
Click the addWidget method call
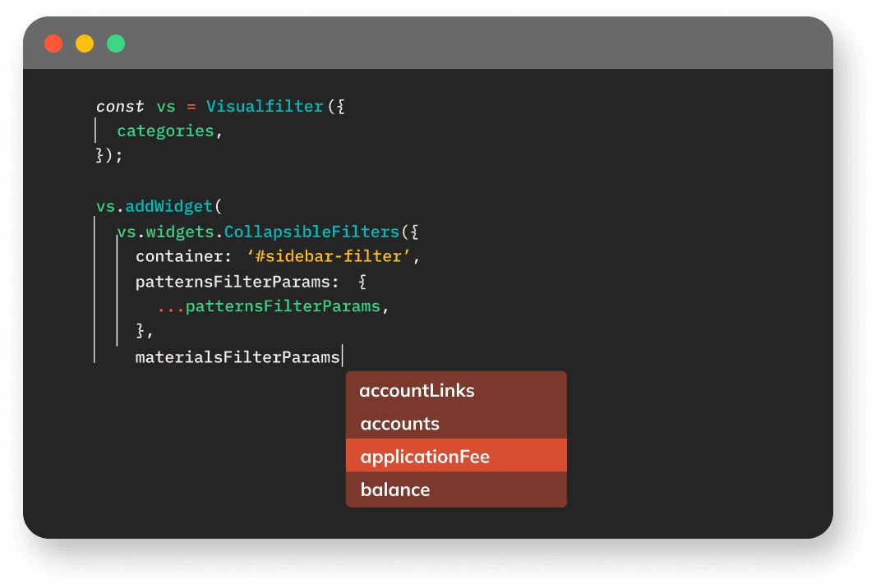168,206
